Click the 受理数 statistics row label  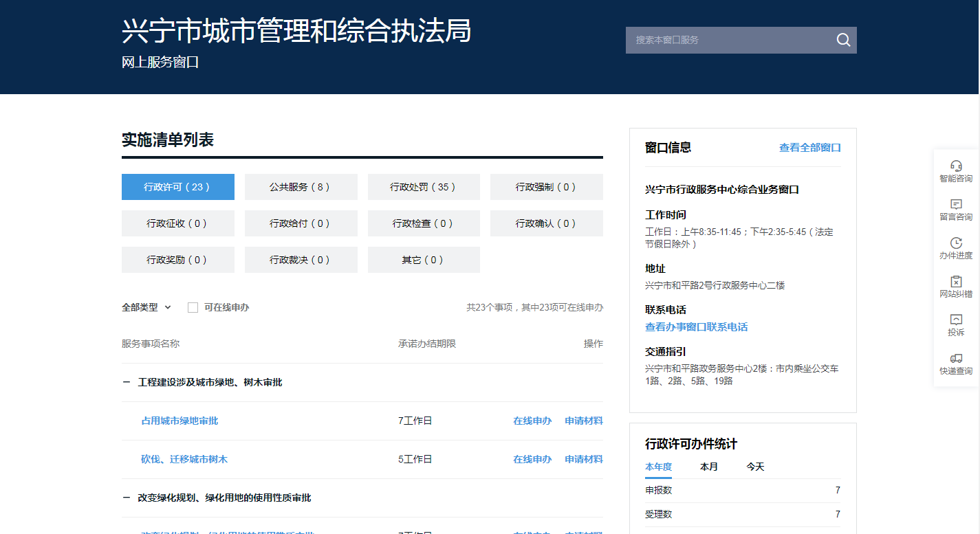pyautogui.click(x=658, y=514)
